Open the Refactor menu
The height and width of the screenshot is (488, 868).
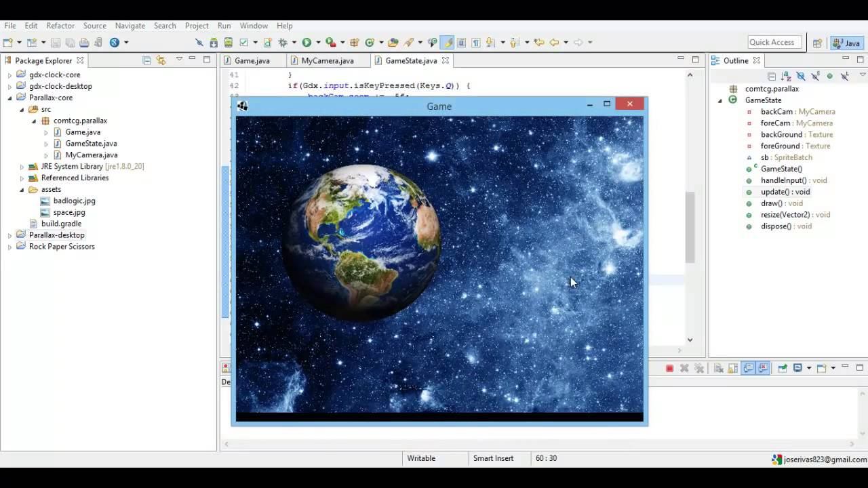[x=60, y=26]
